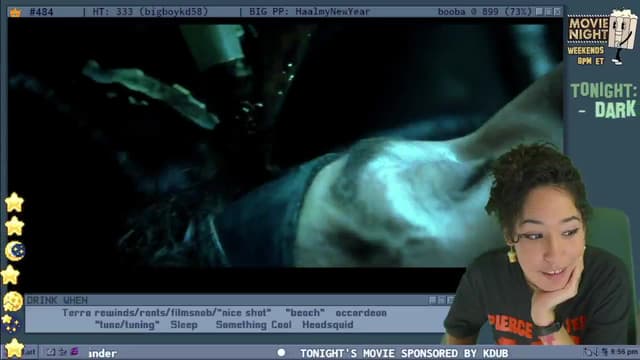Click the small sparkle stars icon
The image size is (640, 360).
(10, 324)
